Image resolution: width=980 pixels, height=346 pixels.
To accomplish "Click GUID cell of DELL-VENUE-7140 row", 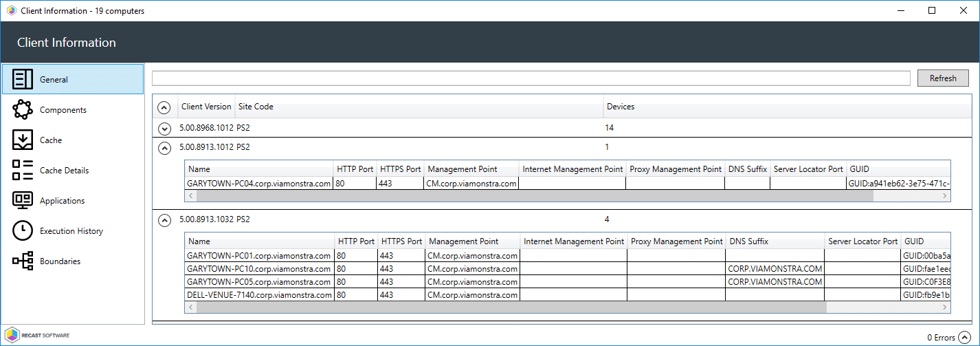I will [x=926, y=295].
